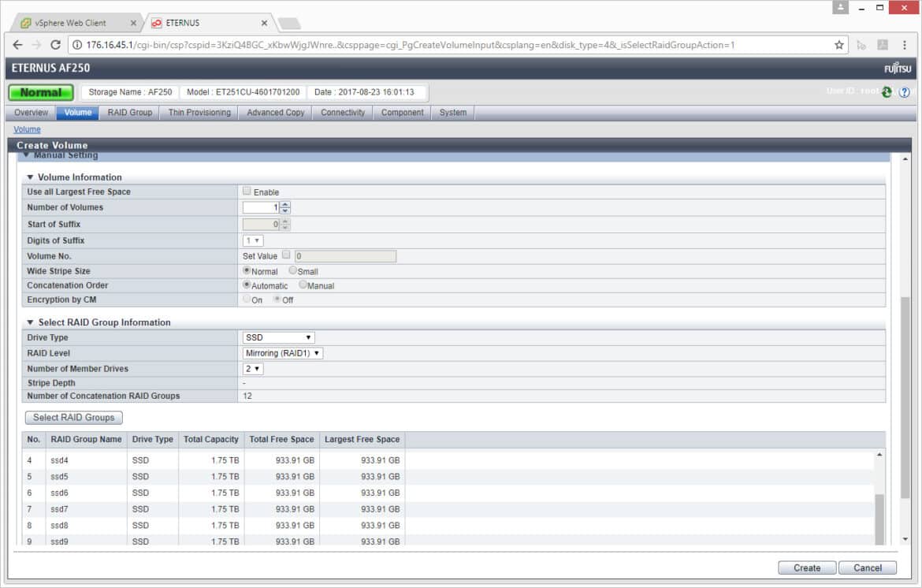Select the ssd8 RAID group row
Viewport: 922px width, 588px height.
tap(448, 525)
